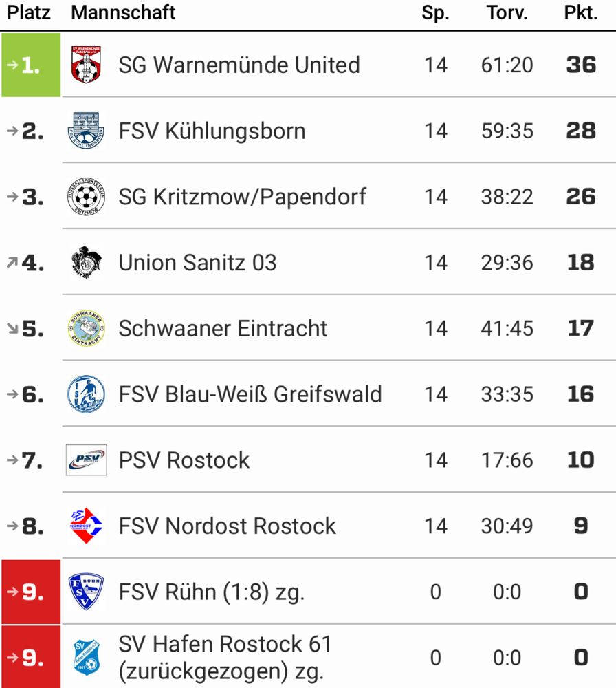
Task: Sort by the Pkt. column header
Action: (581, 12)
